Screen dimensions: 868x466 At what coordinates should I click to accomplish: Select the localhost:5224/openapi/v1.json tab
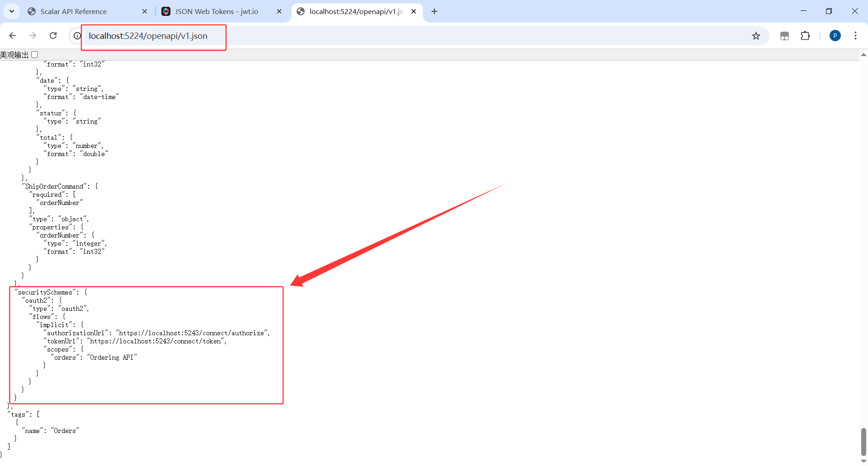point(357,11)
